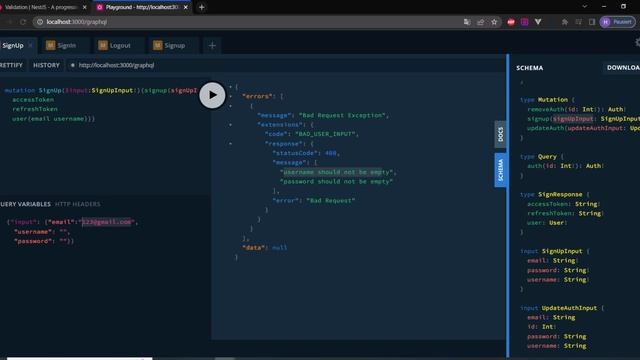This screenshot has height=360, width=640.
Task: Close the SignUp playground tab
Action: pyautogui.click(x=30, y=45)
